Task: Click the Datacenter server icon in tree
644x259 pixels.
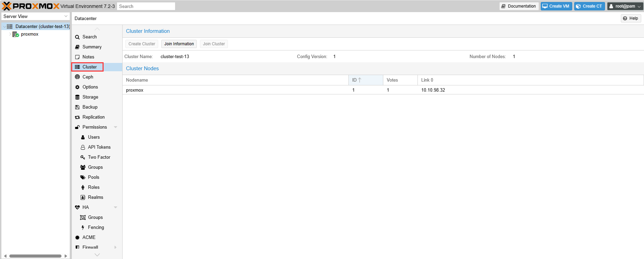Action: [x=10, y=26]
